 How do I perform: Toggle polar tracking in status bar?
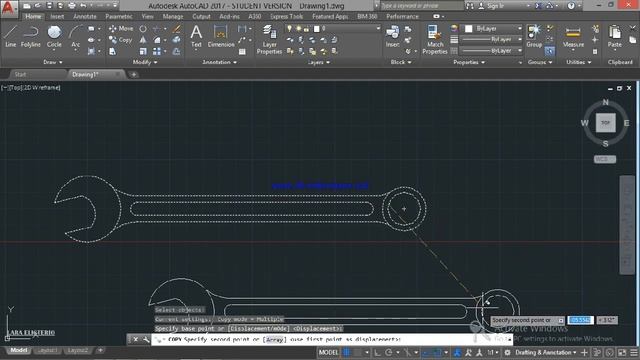coord(389,352)
